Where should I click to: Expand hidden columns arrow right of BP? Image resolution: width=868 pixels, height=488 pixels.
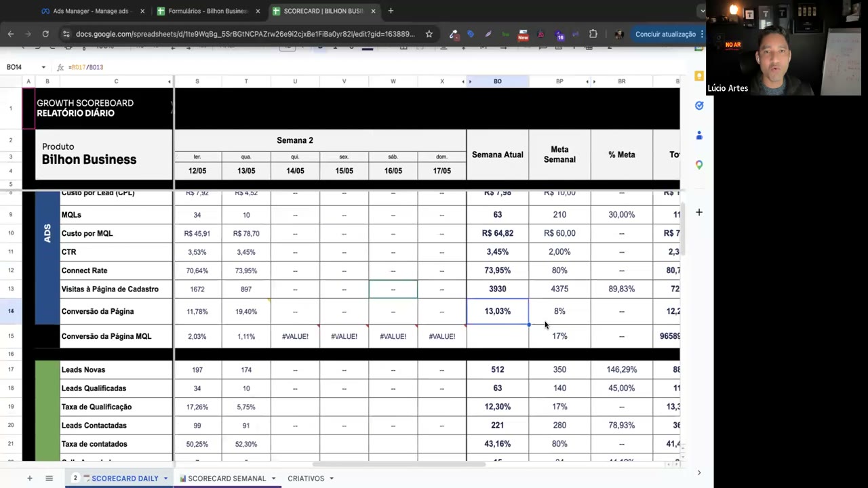coord(587,81)
